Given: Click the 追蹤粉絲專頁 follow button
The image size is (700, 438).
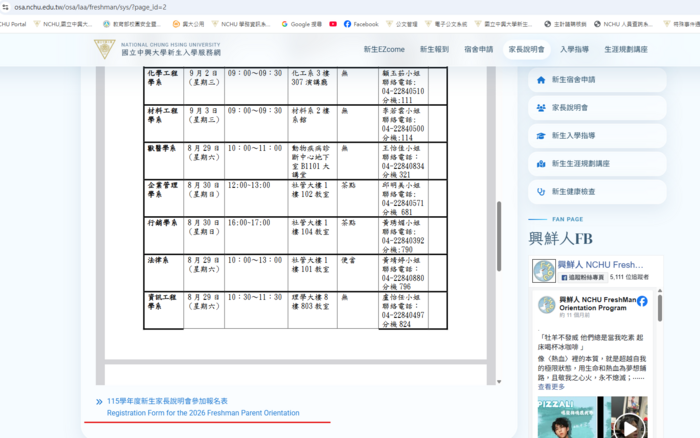Looking at the screenshot, I should click(x=583, y=277).
